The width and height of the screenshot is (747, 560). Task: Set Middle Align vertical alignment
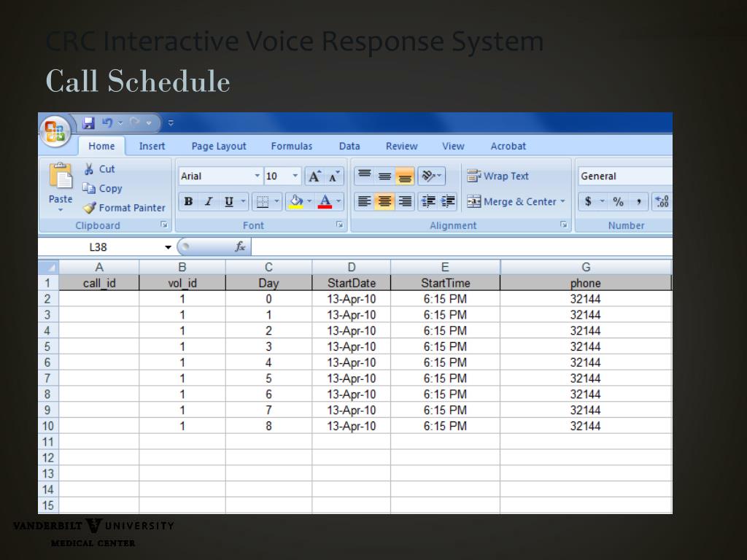tap(384, 176)
